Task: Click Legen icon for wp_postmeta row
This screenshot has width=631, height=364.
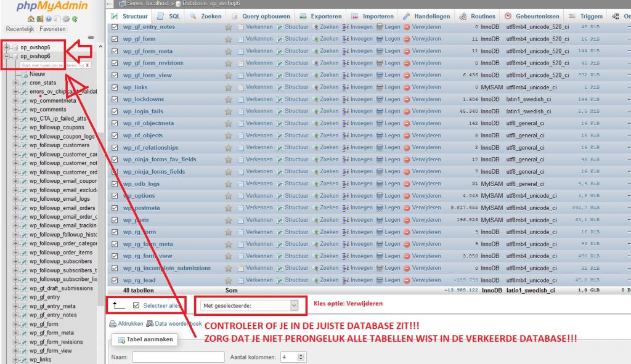Action: [380, 208]
